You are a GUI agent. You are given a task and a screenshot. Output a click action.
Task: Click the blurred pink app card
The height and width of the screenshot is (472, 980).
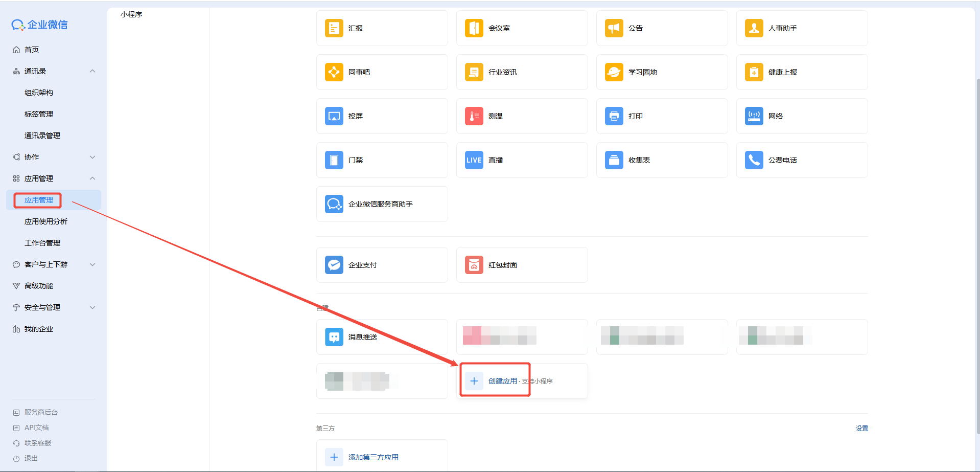coord(522,337)
